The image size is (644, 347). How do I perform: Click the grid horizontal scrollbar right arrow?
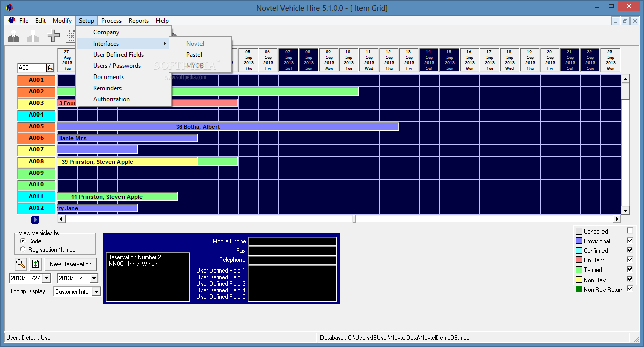point(617,219)
